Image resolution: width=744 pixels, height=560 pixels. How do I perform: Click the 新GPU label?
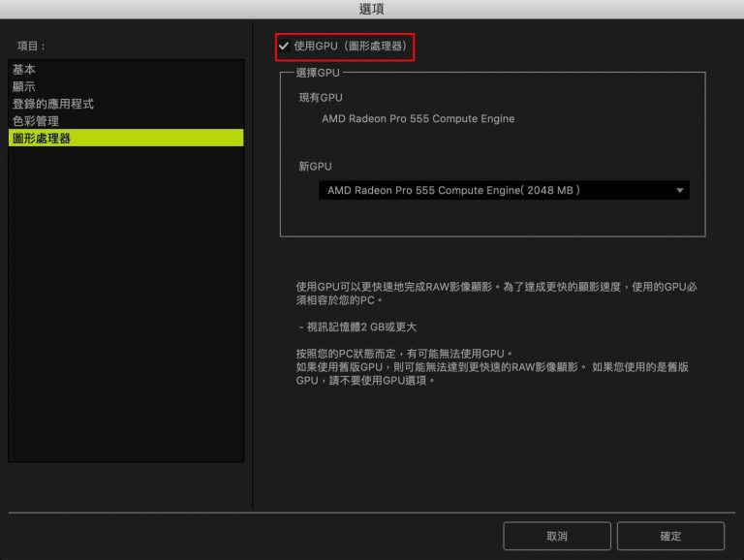click(314, 167)
